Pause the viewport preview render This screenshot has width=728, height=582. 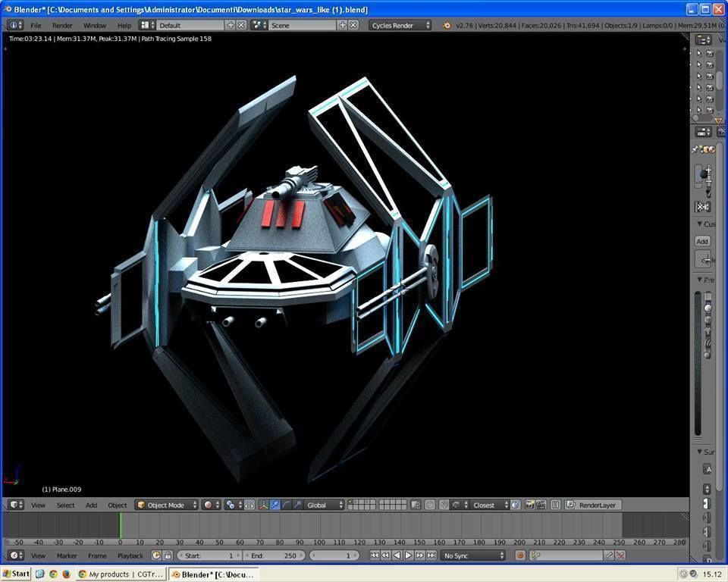tap(555, 505)
